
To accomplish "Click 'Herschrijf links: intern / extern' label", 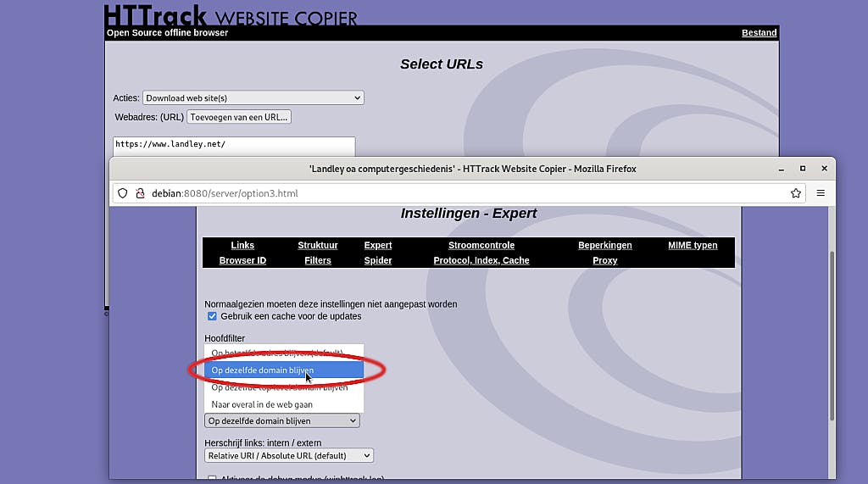I will point(263,443).
